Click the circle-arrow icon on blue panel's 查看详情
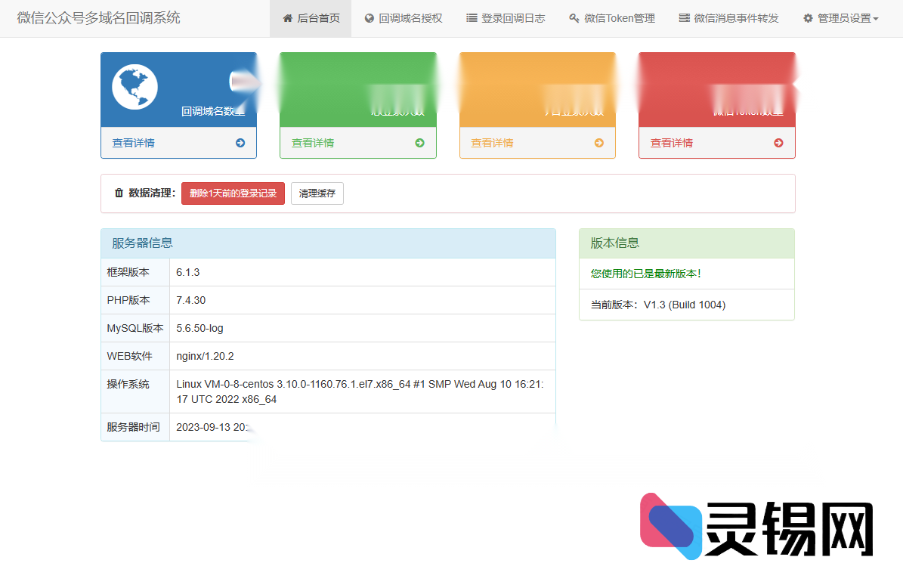 click(x=240, y=142)
